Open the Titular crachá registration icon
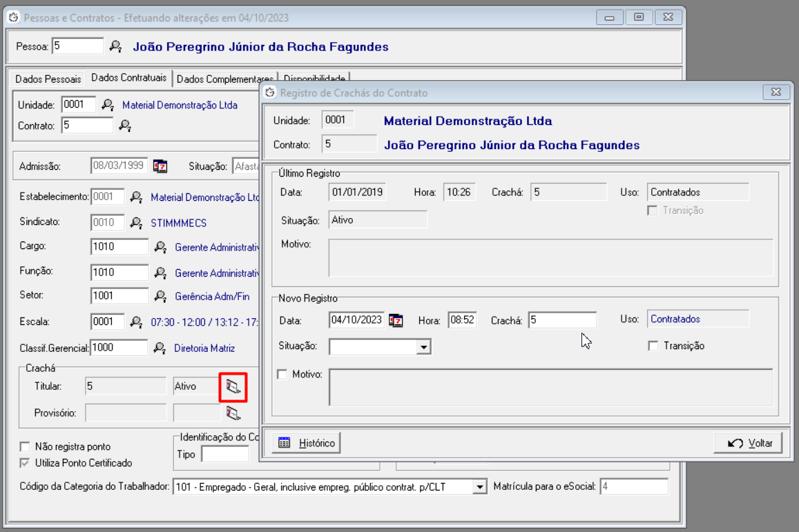The width and height of the screenshot is (799, 532). tap(233, 387)
